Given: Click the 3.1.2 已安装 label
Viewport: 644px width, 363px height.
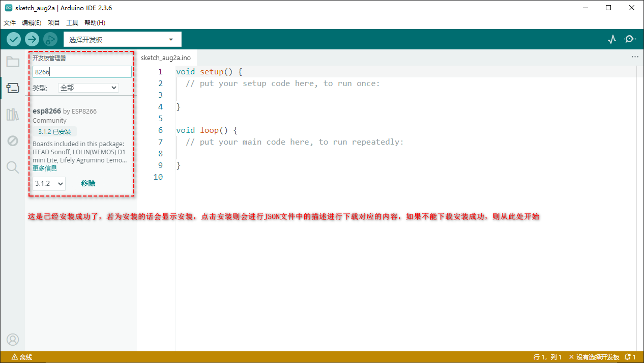Looking at the screenshot, I should (55, 131).
